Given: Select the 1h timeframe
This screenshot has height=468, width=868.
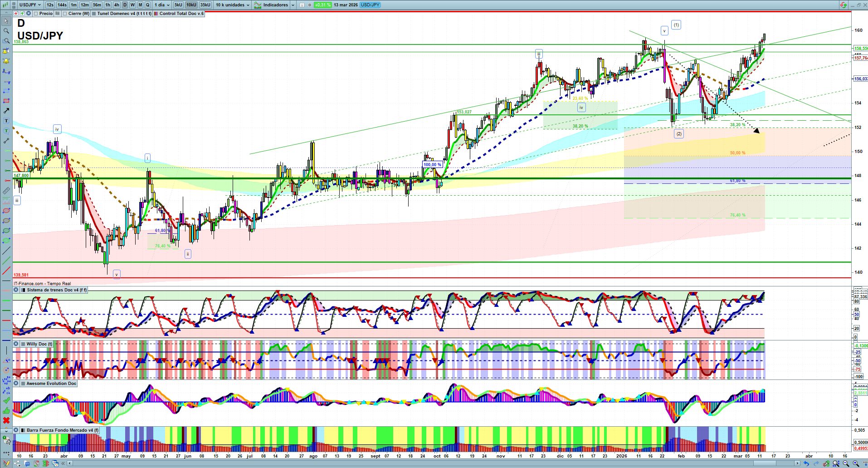Looking at the screenshot, I should 107,5.
